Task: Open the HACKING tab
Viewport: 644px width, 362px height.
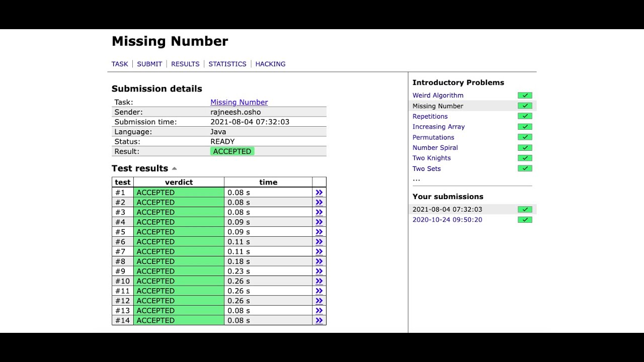Action: pyautogui.click(x=270, y=64)
